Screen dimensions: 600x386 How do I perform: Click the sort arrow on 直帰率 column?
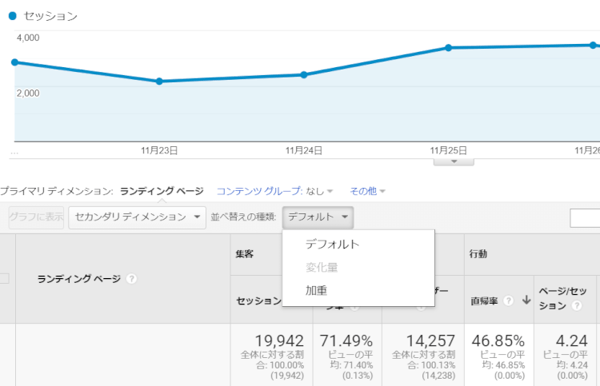click(x=526, y=300)
